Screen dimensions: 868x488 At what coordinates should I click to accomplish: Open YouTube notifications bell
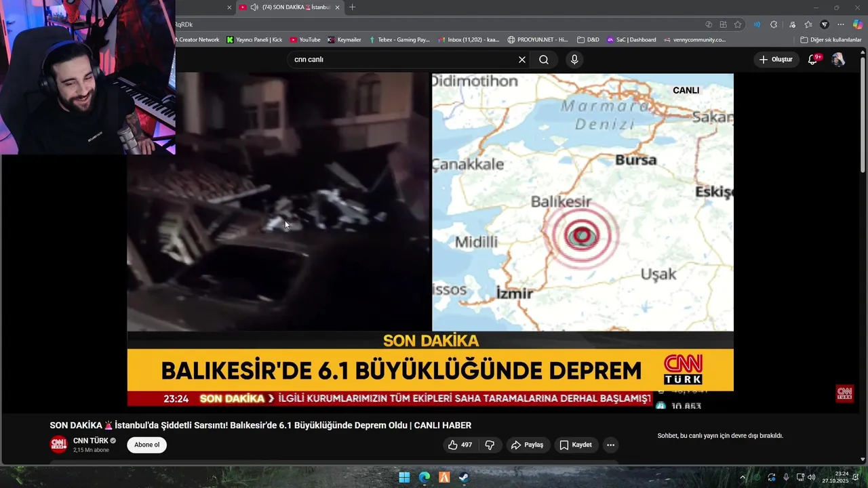[x=812, y=60]
